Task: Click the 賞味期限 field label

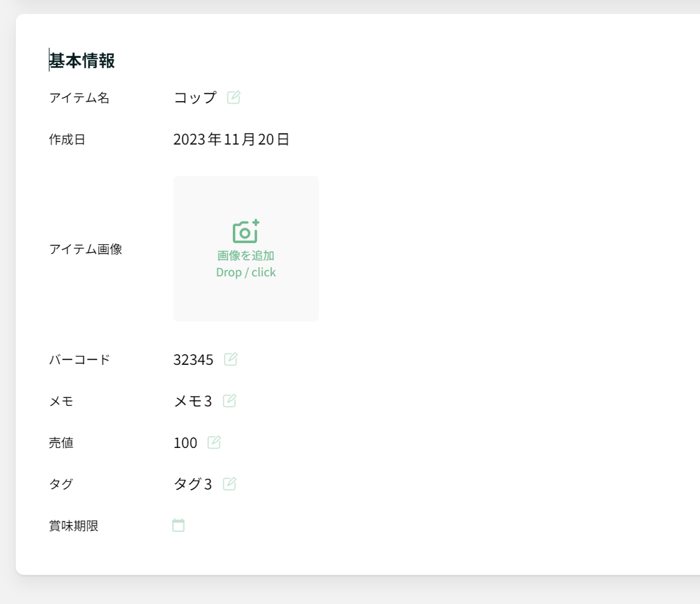Action: click(73, 525)
